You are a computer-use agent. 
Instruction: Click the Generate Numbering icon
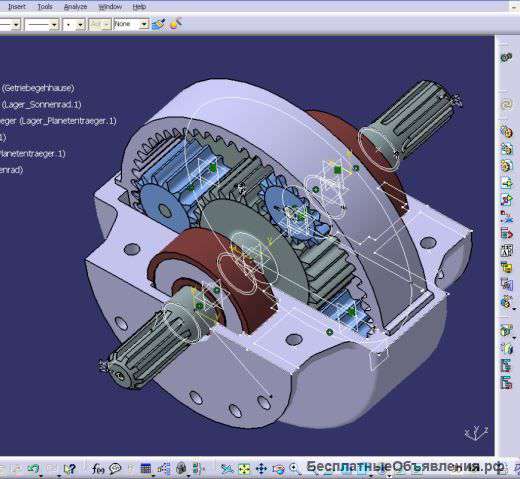pos(506,250)
